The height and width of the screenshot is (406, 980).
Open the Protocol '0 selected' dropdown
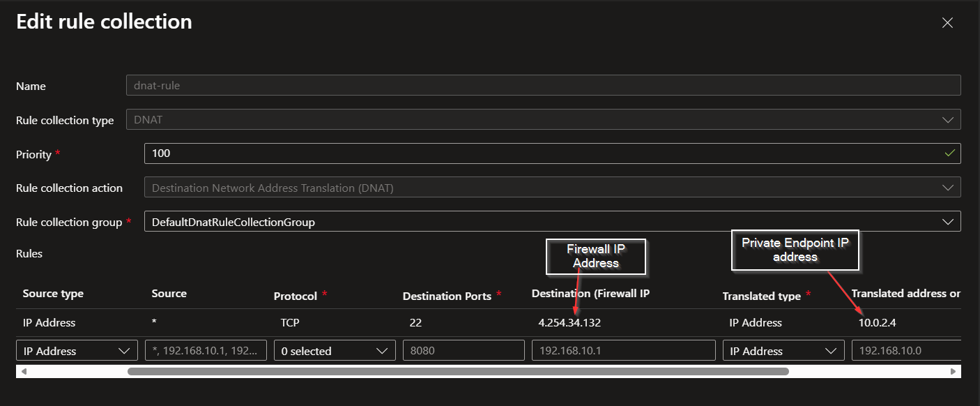(x=335, y=351)
